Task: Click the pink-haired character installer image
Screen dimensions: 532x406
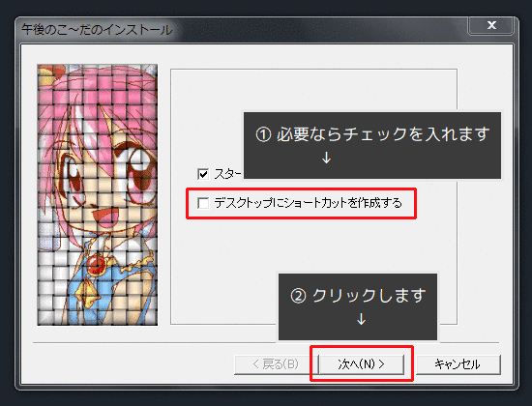Action: click(98, 194)
